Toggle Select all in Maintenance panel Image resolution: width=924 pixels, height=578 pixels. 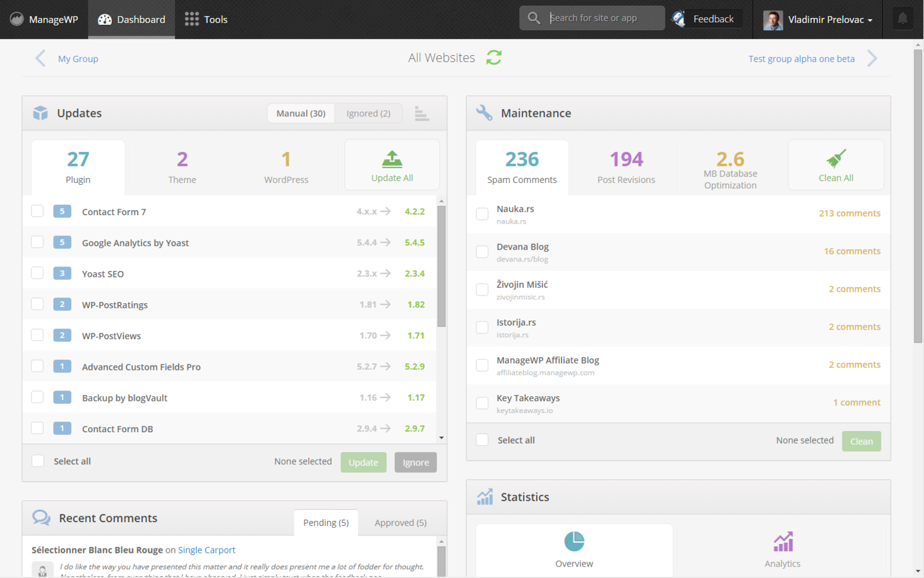tap(482, 440)
